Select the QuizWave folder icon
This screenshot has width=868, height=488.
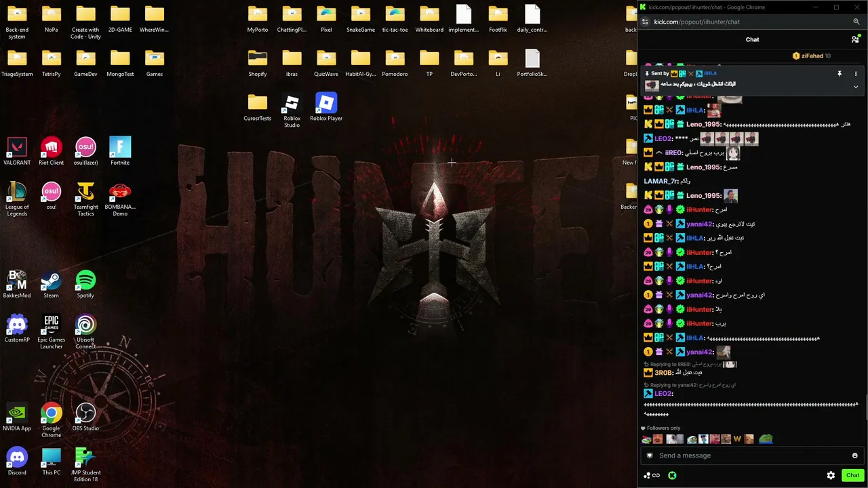click(x=326, y=63)
